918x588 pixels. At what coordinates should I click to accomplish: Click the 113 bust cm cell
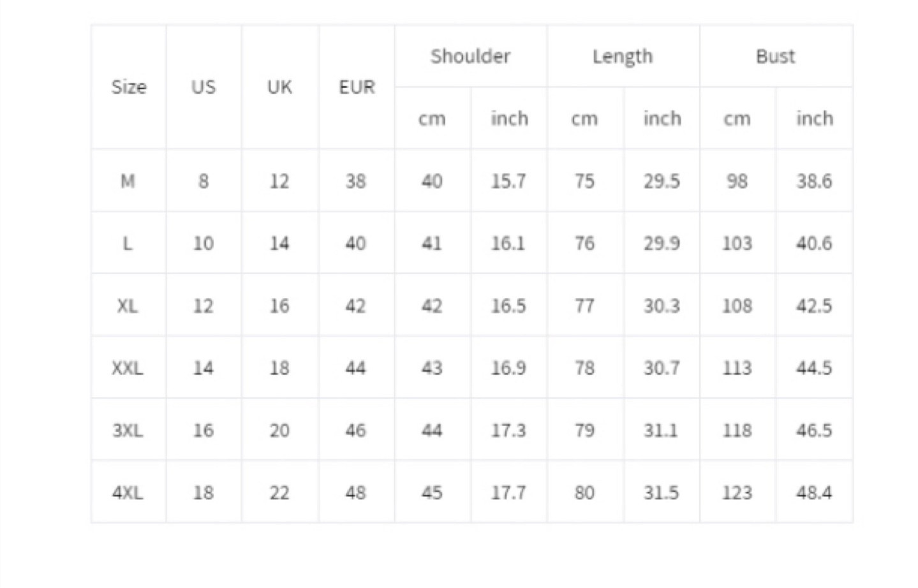tap(737, 368)
